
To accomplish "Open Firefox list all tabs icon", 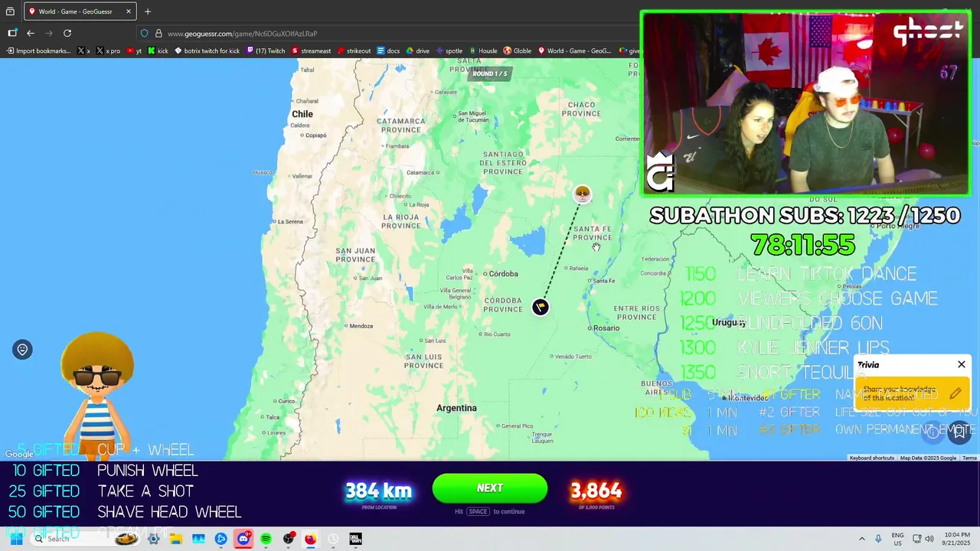I will click(10, 11).
